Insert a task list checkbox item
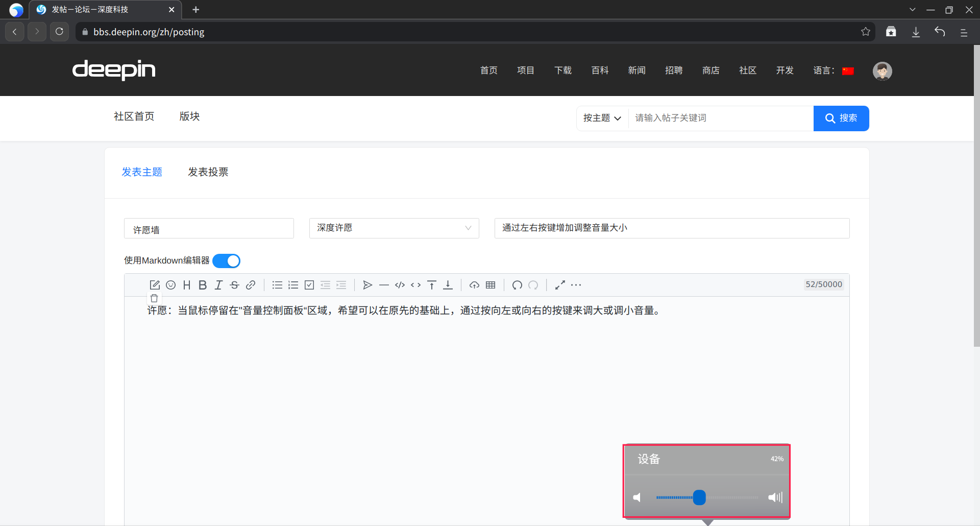 pyautogui.click(x=309, y=285)
